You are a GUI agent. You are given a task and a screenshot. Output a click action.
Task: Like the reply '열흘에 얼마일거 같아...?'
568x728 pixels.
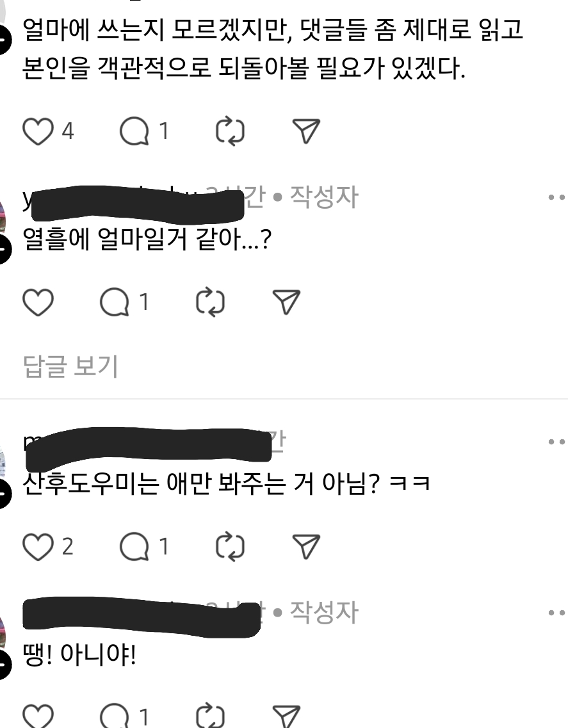(38, 302)
